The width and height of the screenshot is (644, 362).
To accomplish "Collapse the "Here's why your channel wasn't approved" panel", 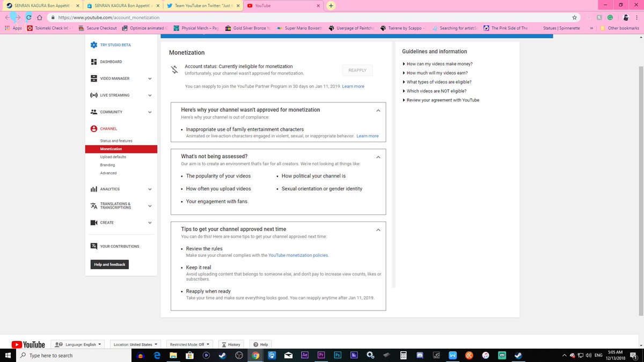I will click(378, 110).
